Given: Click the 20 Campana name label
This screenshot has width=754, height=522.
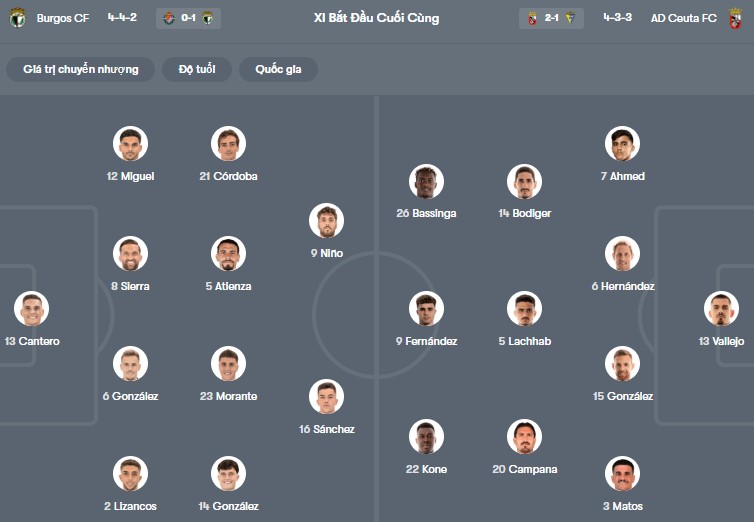Looking at the screenshot, I should pyautogui.click(x=525, y=469).
